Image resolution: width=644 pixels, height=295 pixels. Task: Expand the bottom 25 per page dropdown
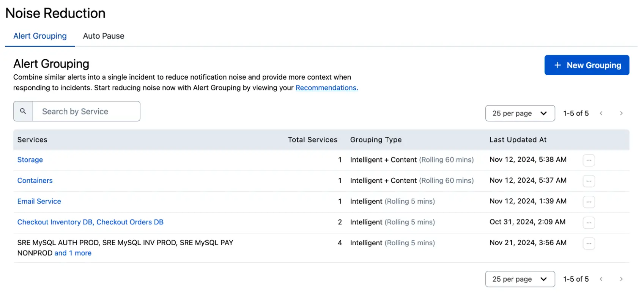[x=520, y=279]
